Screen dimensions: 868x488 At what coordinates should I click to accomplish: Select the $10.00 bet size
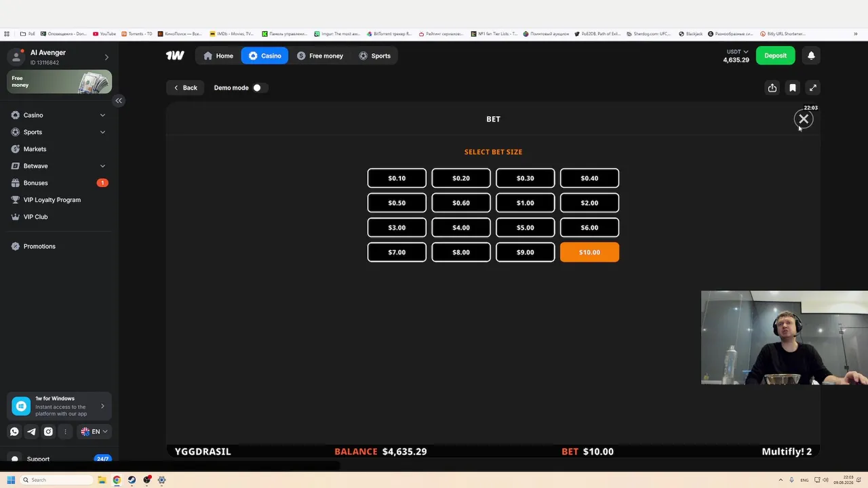(589, 252)
